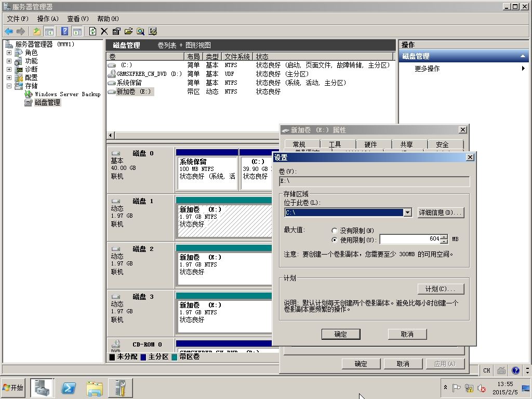The image size is (532, 399).
Task: Click the volume speaker tray icon
Action: (482, 388)
